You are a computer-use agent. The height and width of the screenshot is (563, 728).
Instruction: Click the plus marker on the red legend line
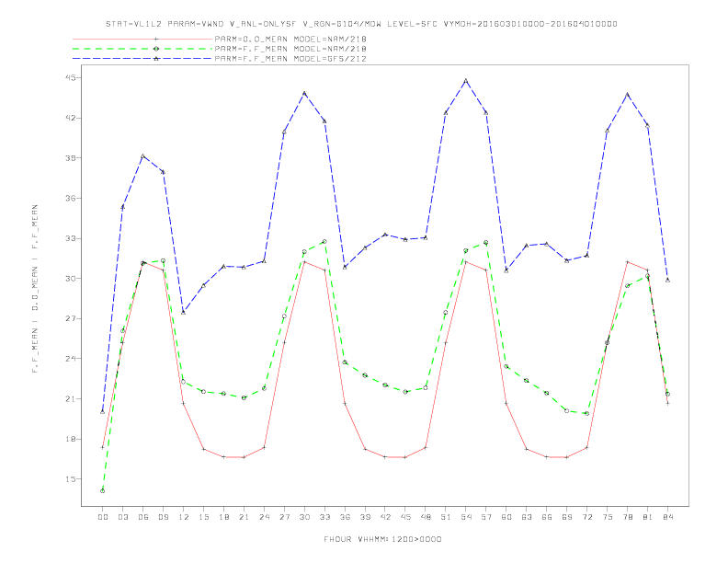[156, 39]
